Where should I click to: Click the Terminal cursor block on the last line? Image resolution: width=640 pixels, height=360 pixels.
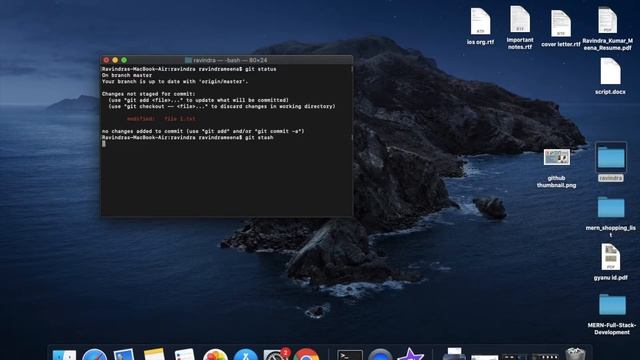(x=104, y=144)
